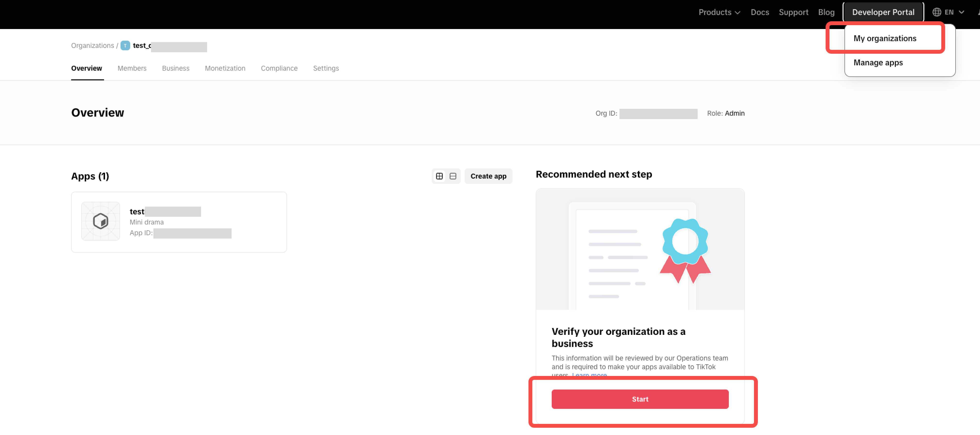Click the Developer Portal button

[883, 12]
